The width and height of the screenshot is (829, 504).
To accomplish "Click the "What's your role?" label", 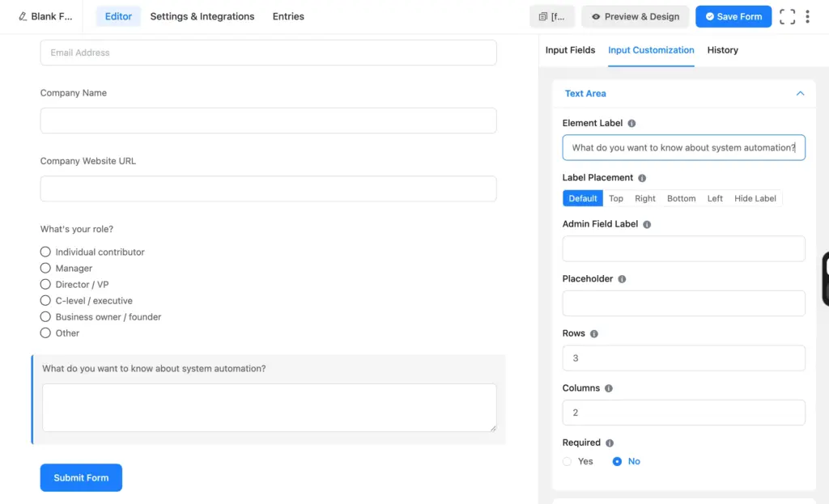I will click(x=77, y=229).
